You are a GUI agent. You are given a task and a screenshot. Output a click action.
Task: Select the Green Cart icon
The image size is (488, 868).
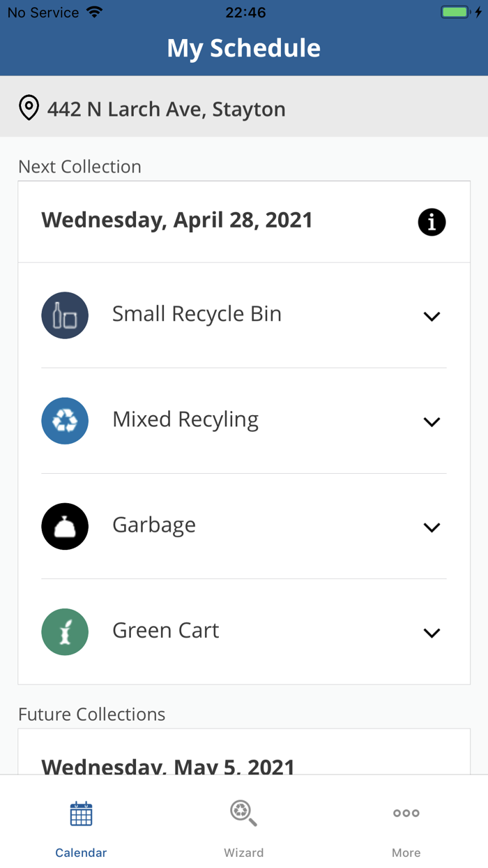tap(65, 631)
